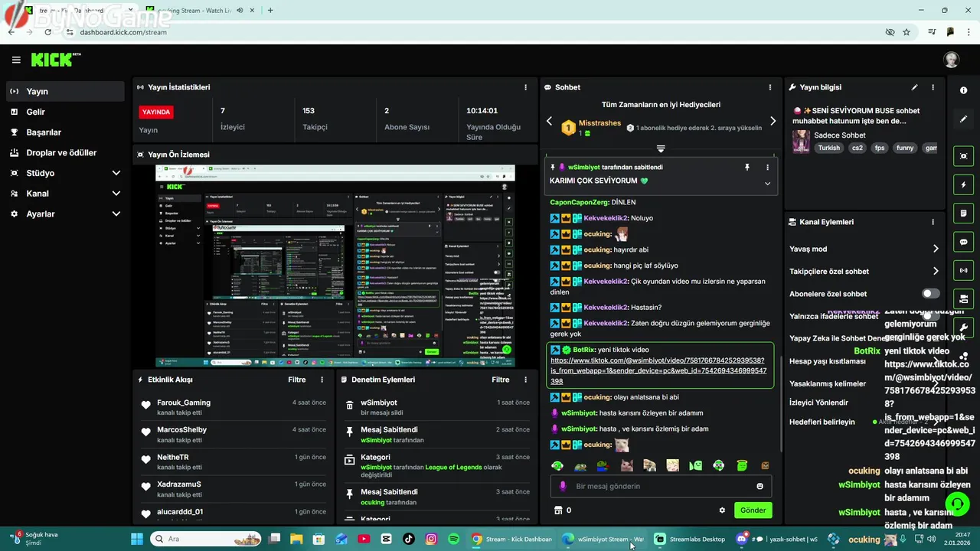980x551 pixels.
Task: Click the info icon in right rail
Action: (x=963, y=90)
